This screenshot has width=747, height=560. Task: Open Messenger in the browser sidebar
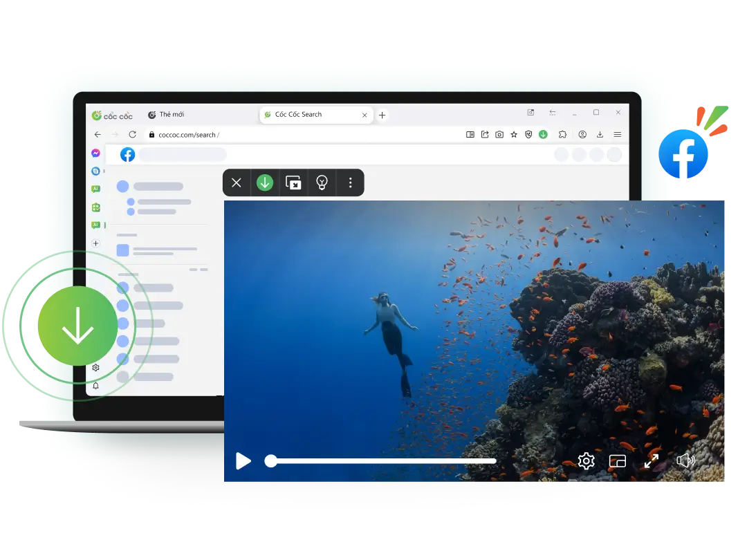95,153
